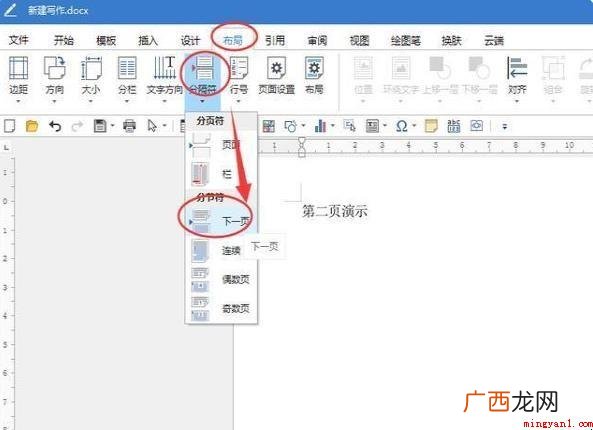Screen dimensions: 593x430
Task: Switch to the 换肤 tab
Action: [452, 40]
